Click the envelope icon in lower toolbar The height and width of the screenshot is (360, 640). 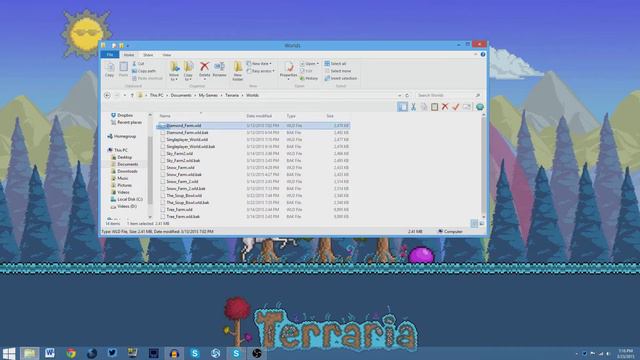[467, 107]
